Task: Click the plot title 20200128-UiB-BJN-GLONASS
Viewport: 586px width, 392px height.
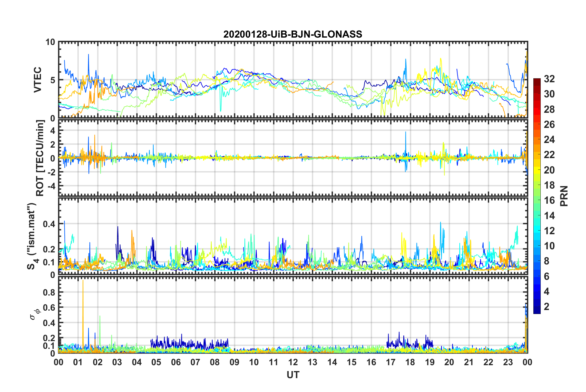Action: [293, 34]
